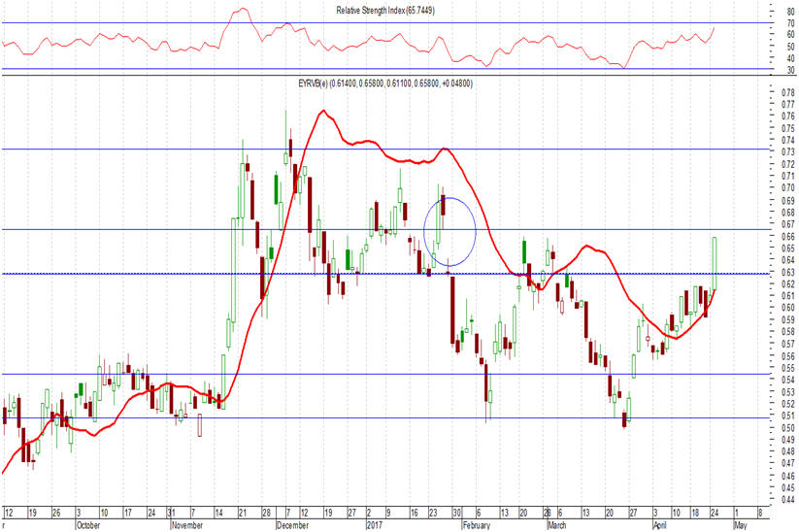Click date tick 26 on time axis
The image size is (799, 532).
pos(56,513)
